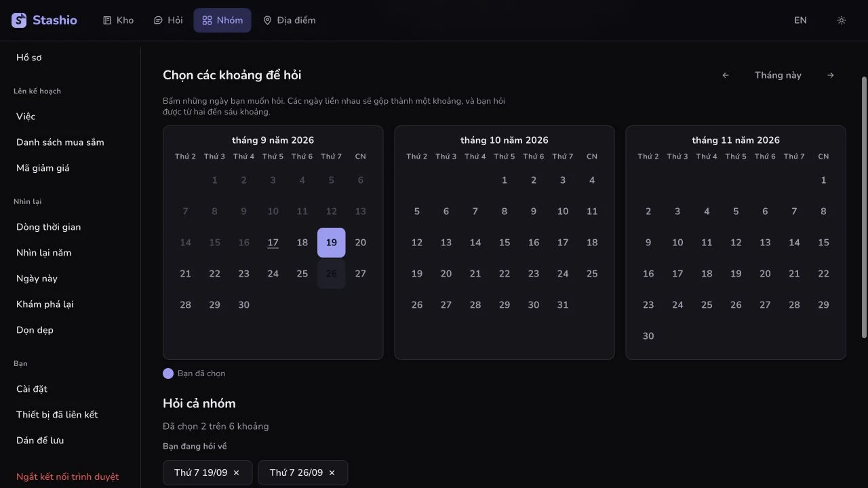The height and width of the screenshot is (488, 868).
Task: Select 30 November 2026
Action: 648,336
